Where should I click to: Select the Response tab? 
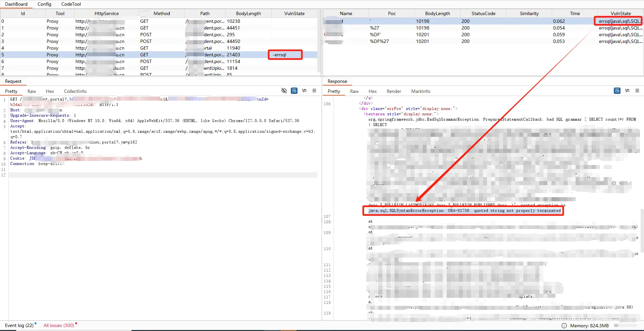point(337,81)
